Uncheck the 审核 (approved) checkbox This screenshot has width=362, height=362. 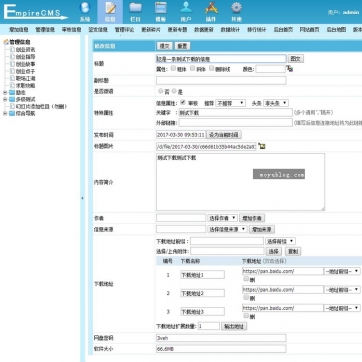(183, 102)
